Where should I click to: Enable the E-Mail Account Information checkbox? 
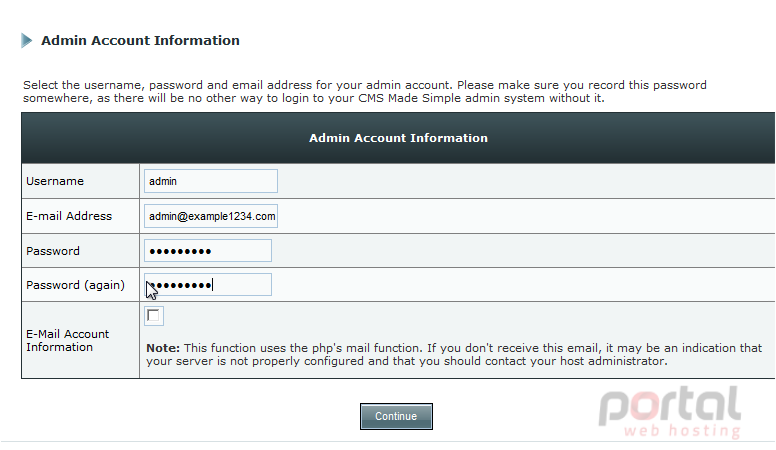tap(153, 315)
